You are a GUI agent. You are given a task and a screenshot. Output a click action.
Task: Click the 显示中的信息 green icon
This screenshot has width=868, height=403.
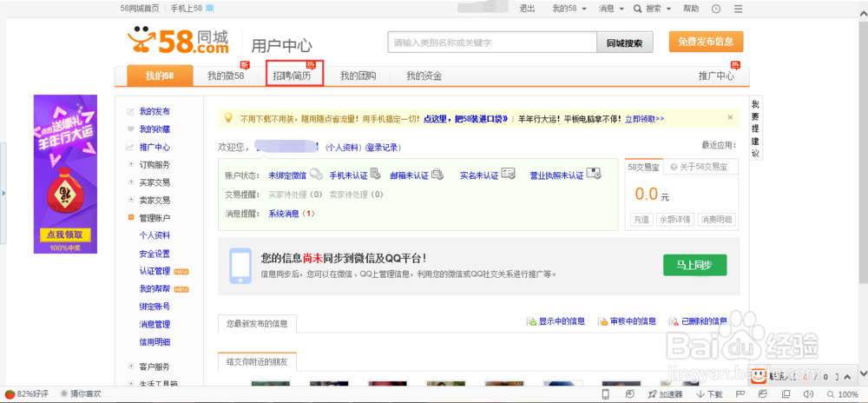531,321
